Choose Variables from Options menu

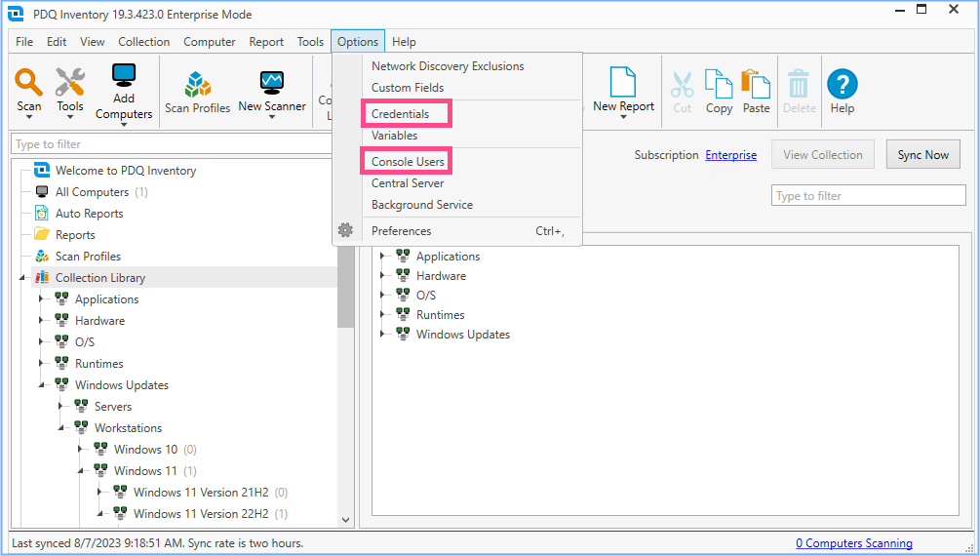pyautogui.click(x=394, y=135)
